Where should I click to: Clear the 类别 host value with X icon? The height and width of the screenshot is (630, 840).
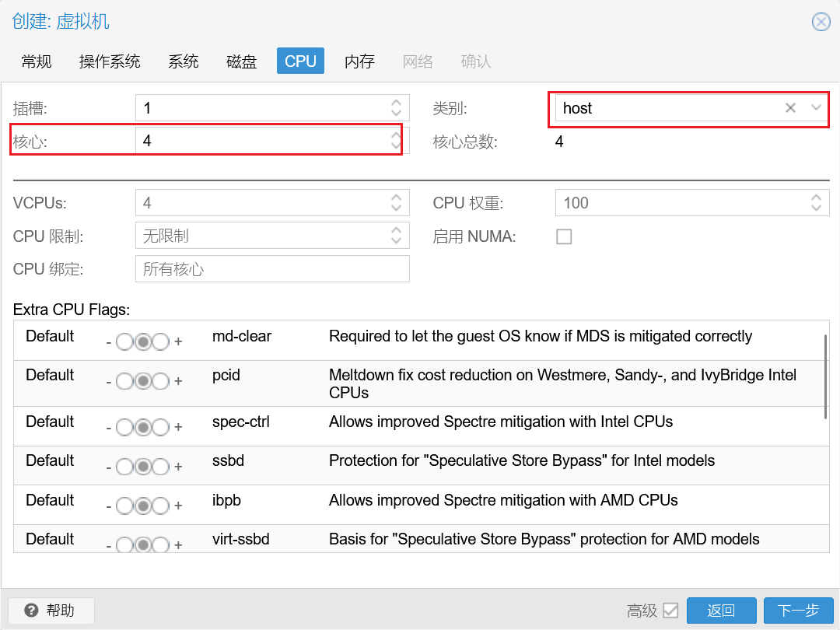tap(790, 107)
